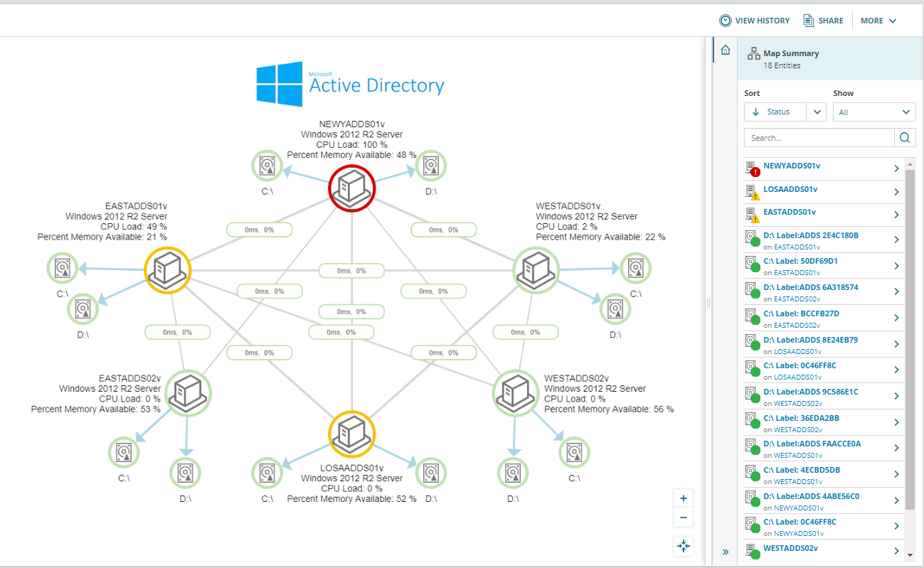Open the More dropdown menu
This screenshot has width=924, height=568.
[878, 21]
